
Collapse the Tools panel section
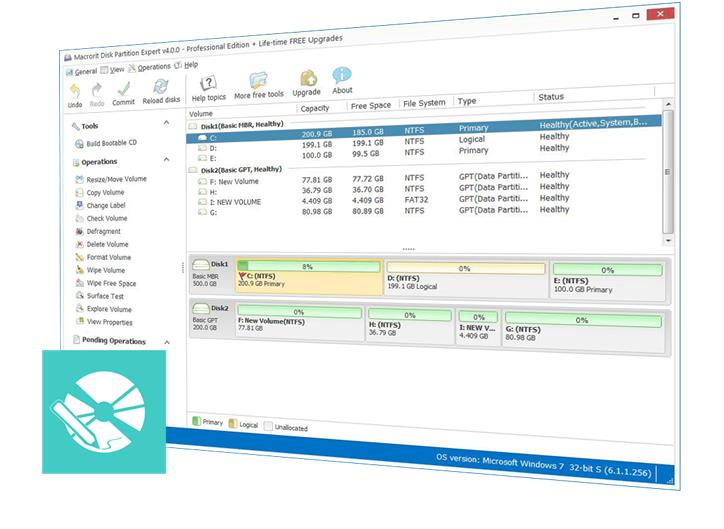tap(166, 123)
